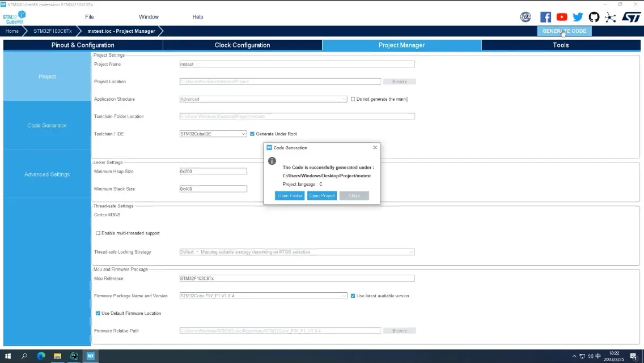Click Browse next to Firmware Relative Path
This screenshot has height=363, width=644.
[399, 331]
